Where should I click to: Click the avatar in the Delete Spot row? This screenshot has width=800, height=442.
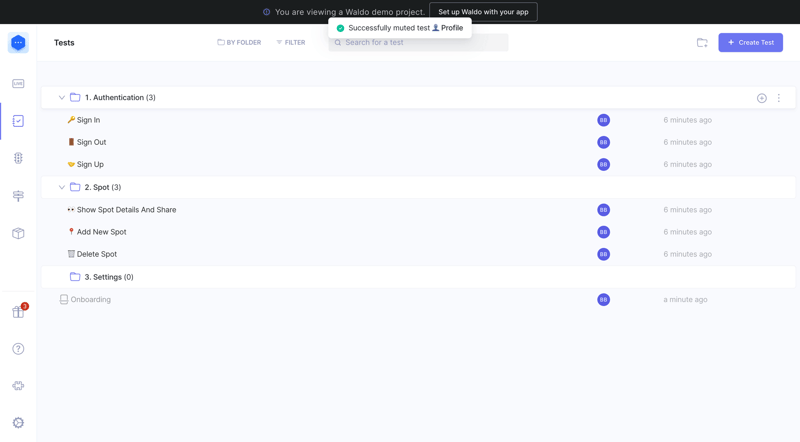tap(604, 254)
